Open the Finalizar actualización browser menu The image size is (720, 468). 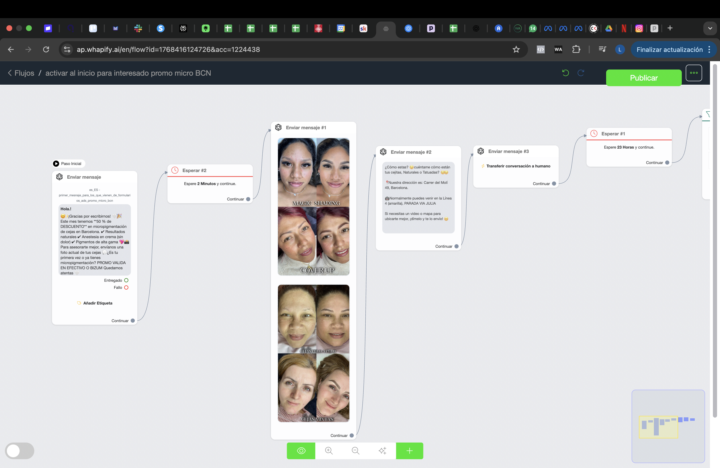coord(675,49)
